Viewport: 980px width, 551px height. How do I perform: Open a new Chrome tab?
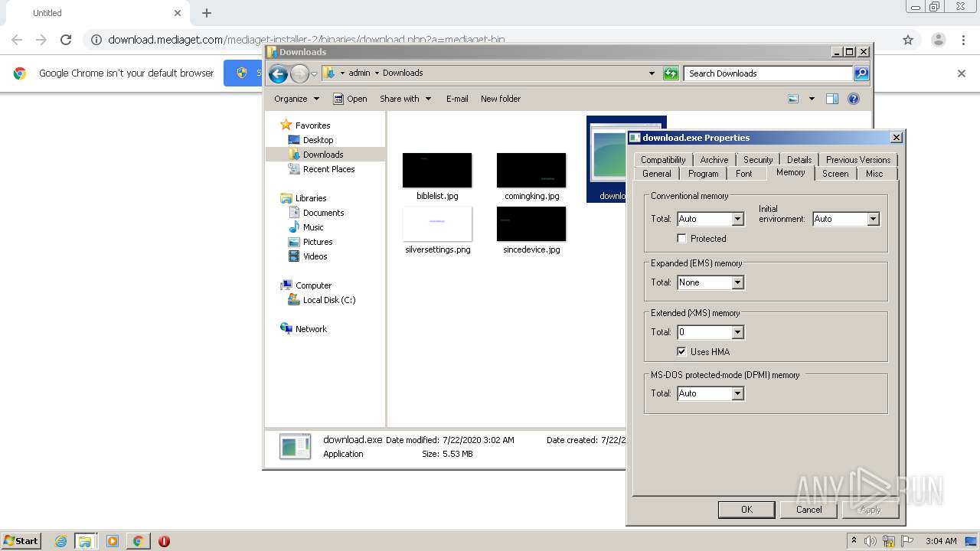207,13
